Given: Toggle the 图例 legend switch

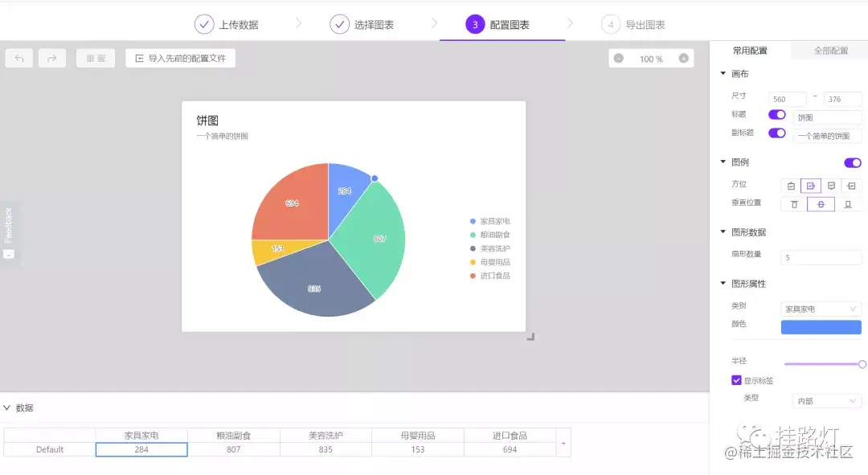Looking at the screenshot, I should pos(853,163).
